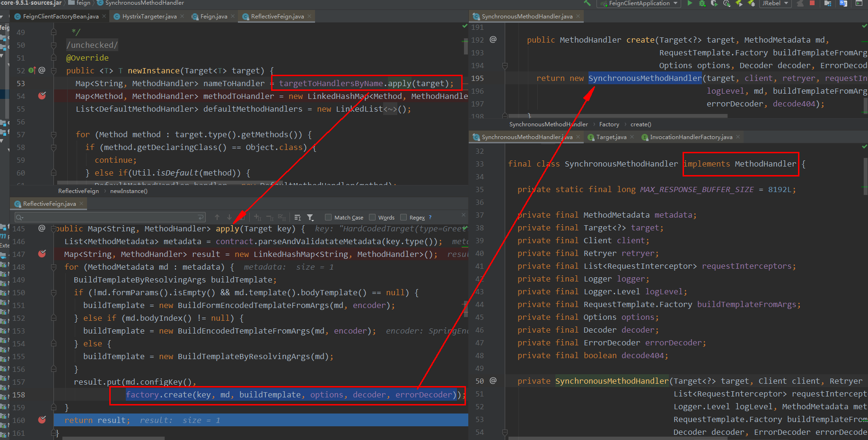
Task: Enable the Words checkbox
Action: tap(372, 218)
